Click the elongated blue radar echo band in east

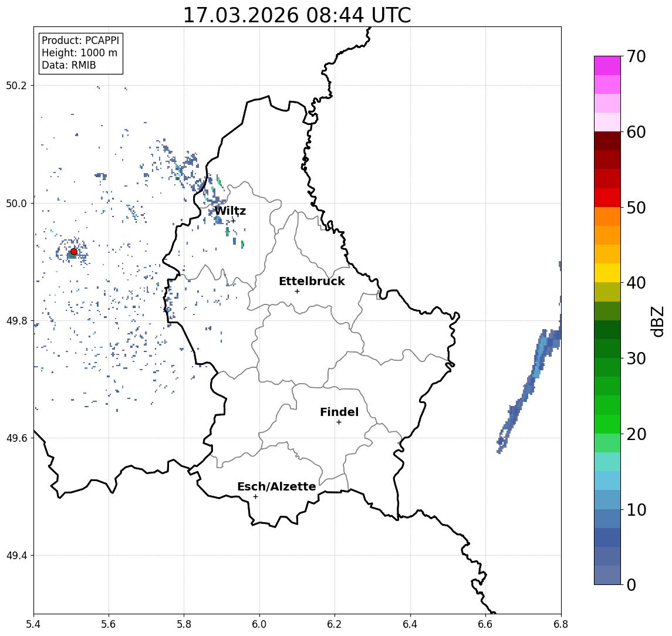coord(529,385)
